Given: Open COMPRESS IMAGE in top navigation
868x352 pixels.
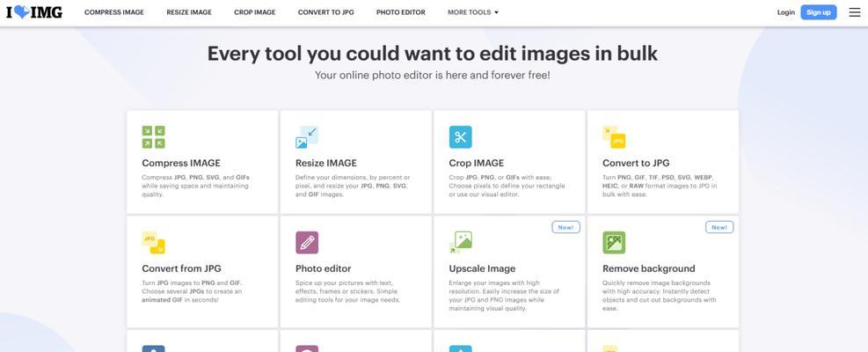Looking at the screenshot, I should click(114, 12).
